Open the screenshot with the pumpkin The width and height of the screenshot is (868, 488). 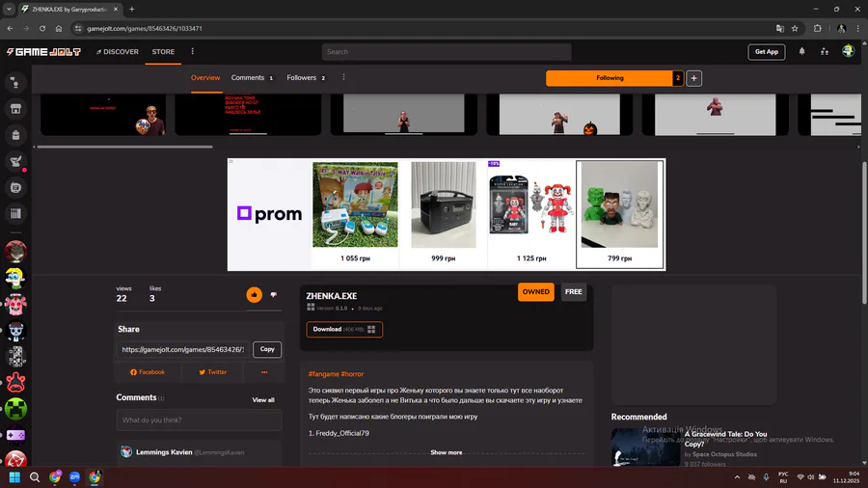coord(559,115)
